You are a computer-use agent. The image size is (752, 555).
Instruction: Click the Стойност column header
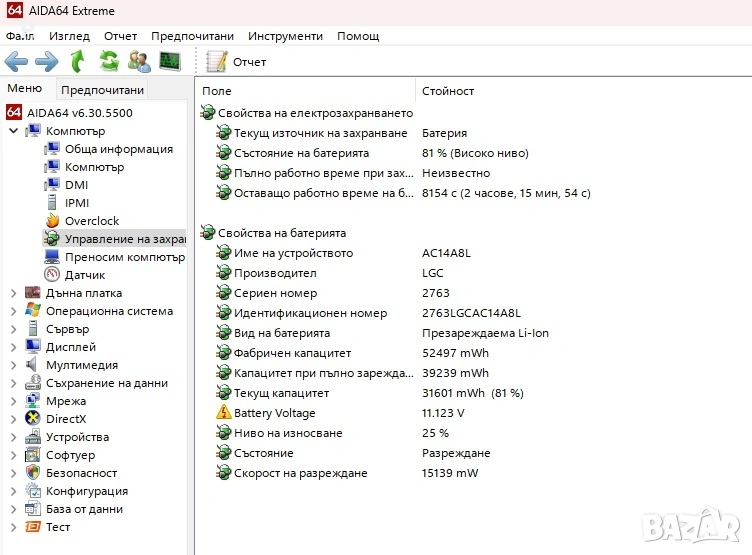click(x=447, y=91)
